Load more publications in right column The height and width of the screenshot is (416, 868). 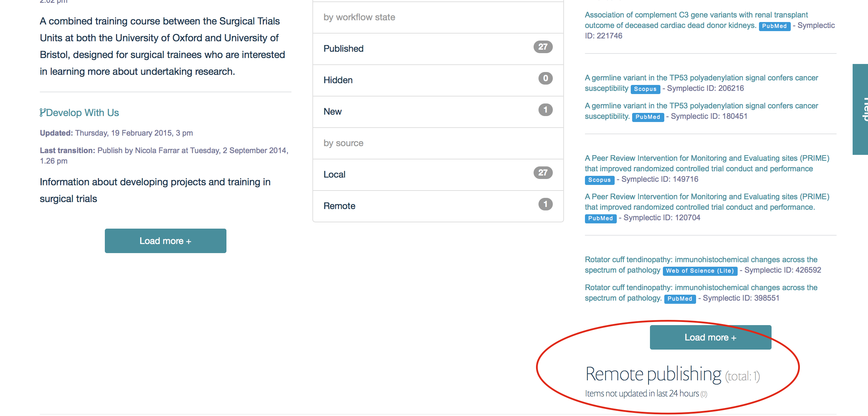(x=710, y=337)
